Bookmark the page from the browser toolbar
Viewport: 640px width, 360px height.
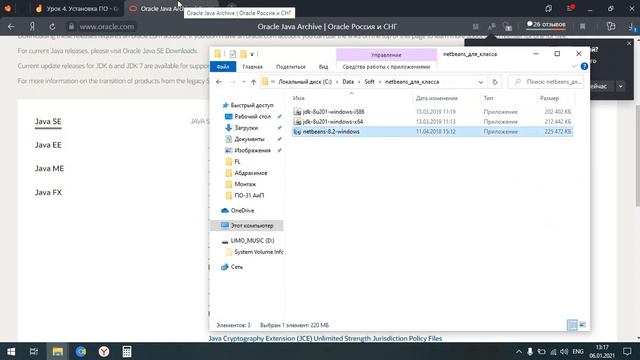pos(582,27)
